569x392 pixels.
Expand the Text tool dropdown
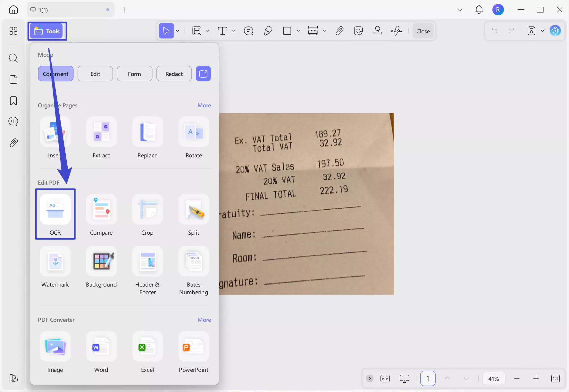234,31
